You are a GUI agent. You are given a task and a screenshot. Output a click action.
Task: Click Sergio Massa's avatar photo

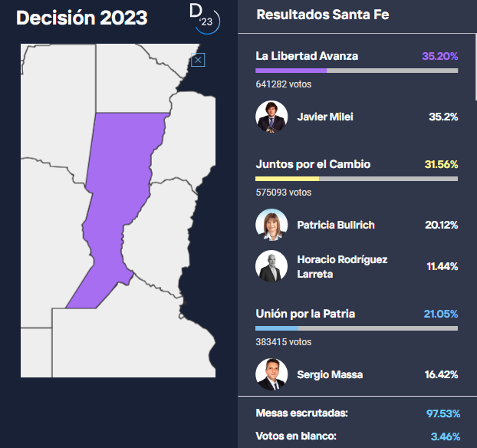point(271,374)
